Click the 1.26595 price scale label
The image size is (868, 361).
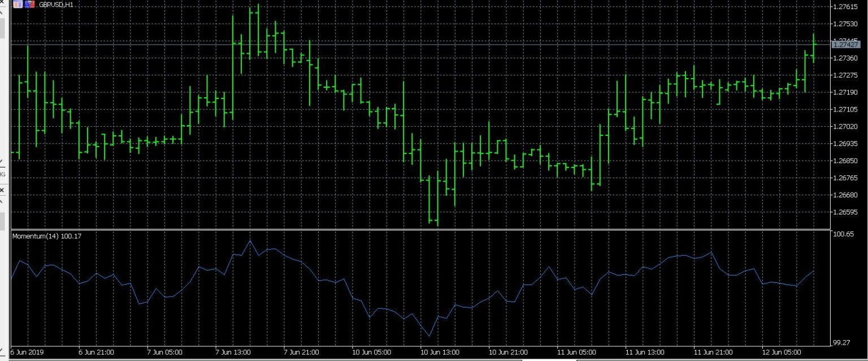(x=845, y=213)
